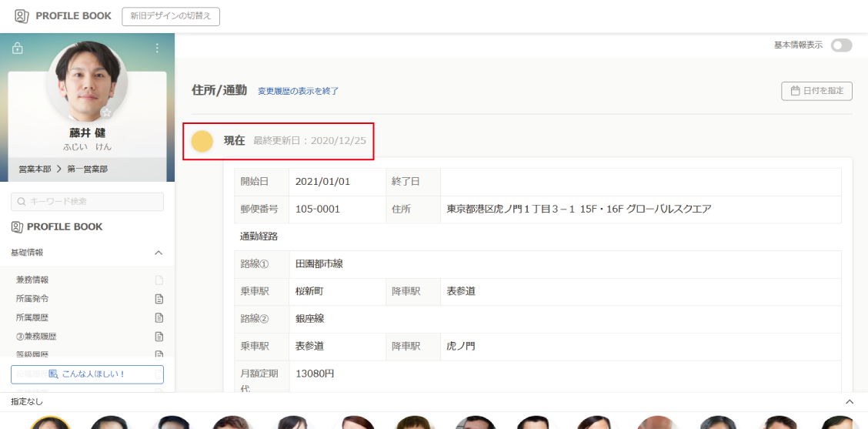This screenshot has width=868, height=429.
Task: Select 所属履歴 in the sidebar
Action: pos(32,317)
